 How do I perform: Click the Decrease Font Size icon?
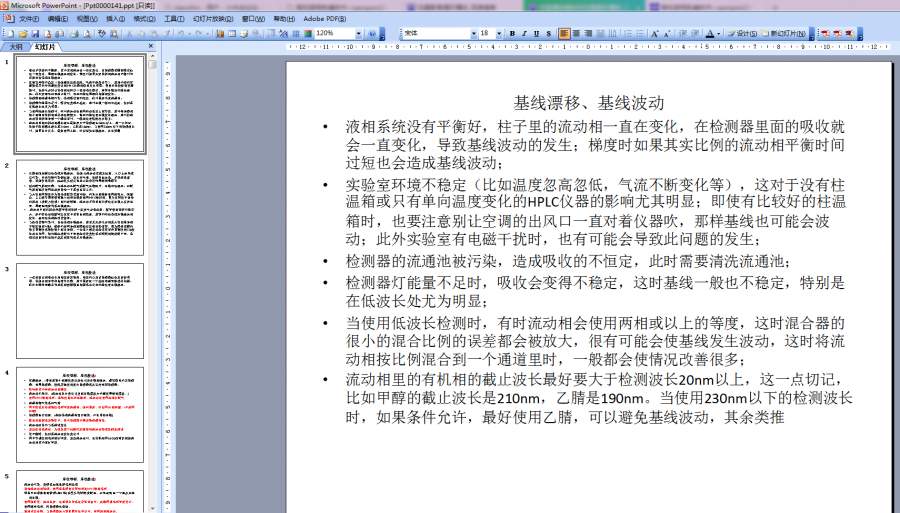[667, 34]
